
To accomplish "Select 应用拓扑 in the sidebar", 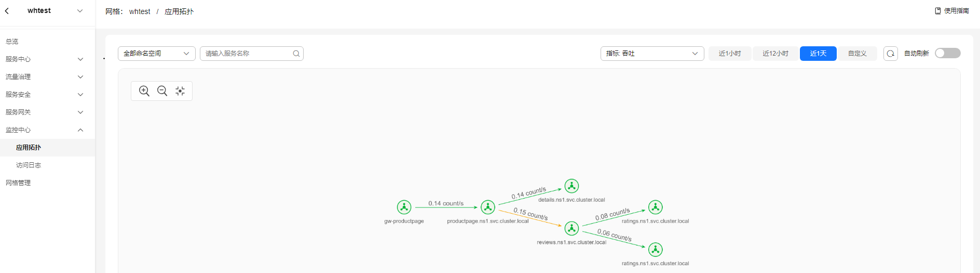I will pyautogui.click(x=47, y=148).
